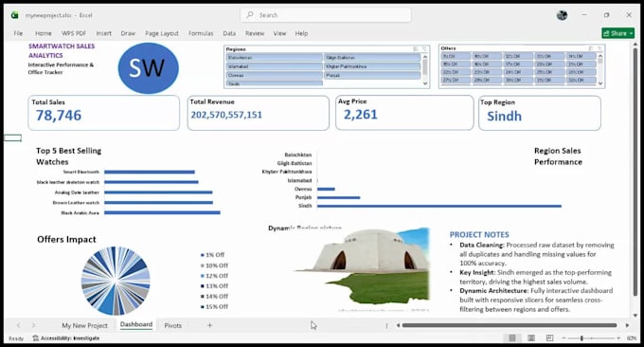Image resolution: width=644 pixels, height=347 pixels.
Task: Go to next sheet tab arrow
Action: (x=34, y=325)
